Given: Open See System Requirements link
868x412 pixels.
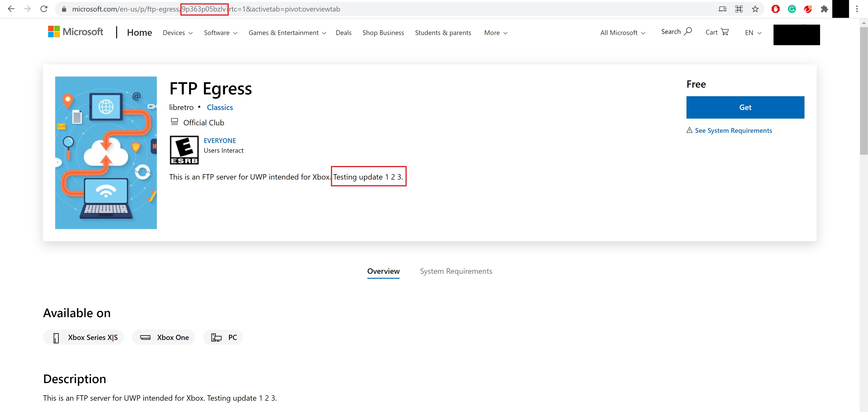Looking at the screenshot, I should click(x=733, y=131).
